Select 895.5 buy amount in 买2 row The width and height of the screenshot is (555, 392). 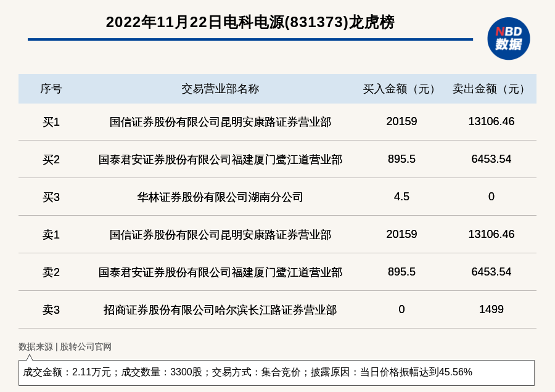pos(401,159)
